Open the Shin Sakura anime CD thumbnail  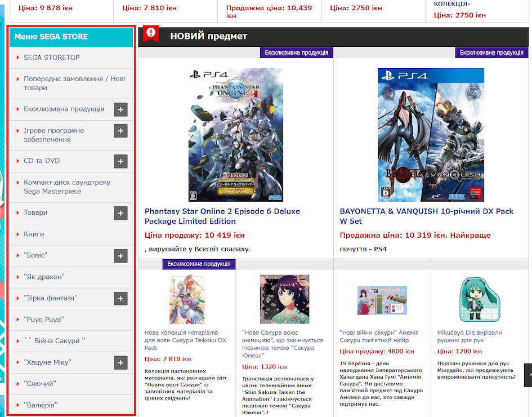pos(285,299)
